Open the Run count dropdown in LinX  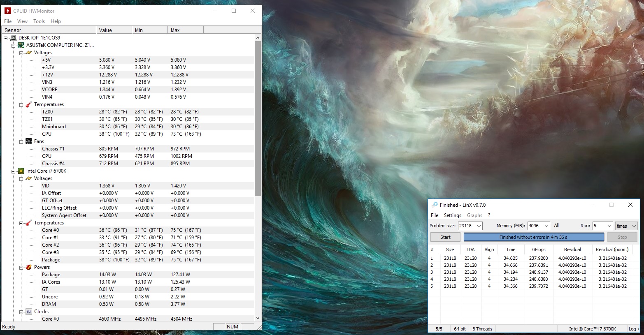pos(609,226)
